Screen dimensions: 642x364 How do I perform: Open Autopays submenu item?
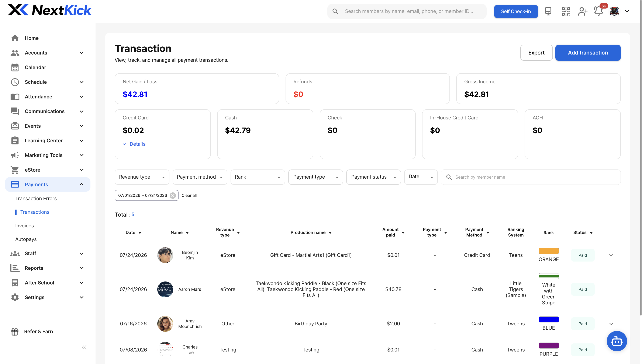(x=26, y=239)
